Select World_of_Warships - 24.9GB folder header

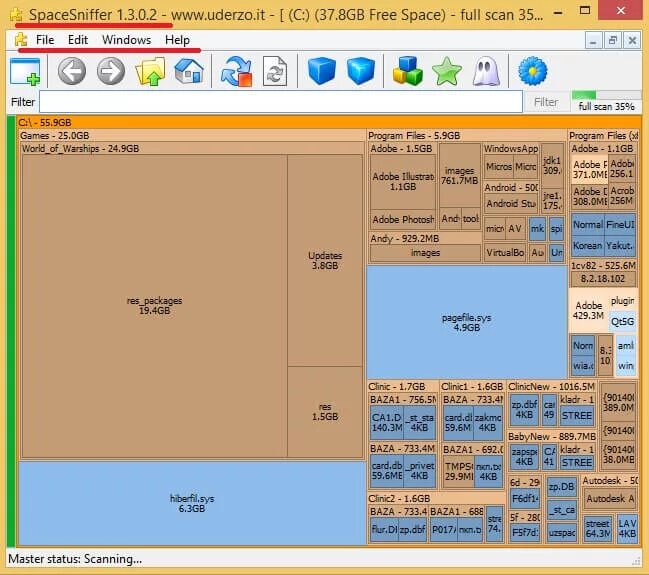point(192,148)
